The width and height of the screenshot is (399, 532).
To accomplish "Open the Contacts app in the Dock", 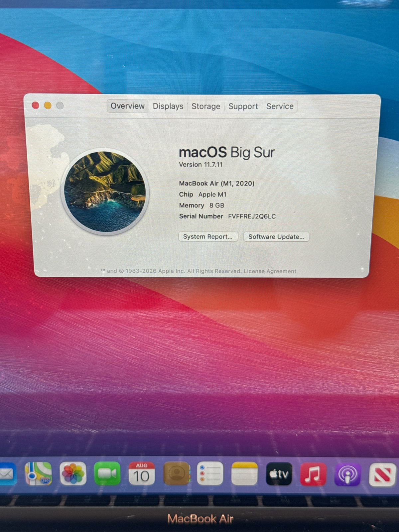I will [176, 473].
